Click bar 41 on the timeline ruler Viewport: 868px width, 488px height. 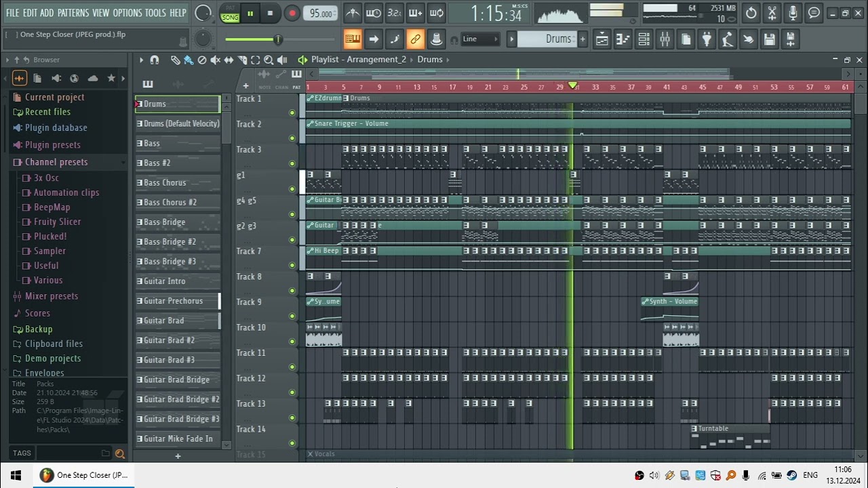tap(667, 87)
